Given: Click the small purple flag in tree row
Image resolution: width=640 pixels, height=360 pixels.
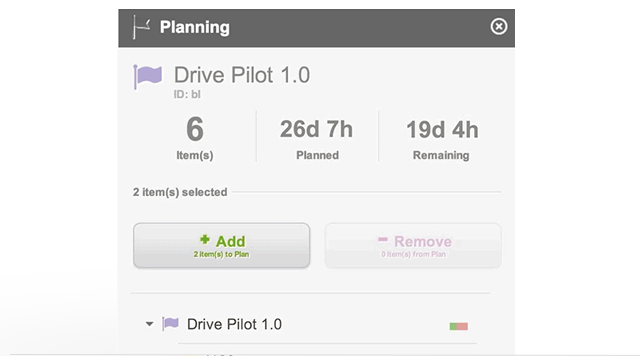Looking at the screenshot, I should [170, 324].
